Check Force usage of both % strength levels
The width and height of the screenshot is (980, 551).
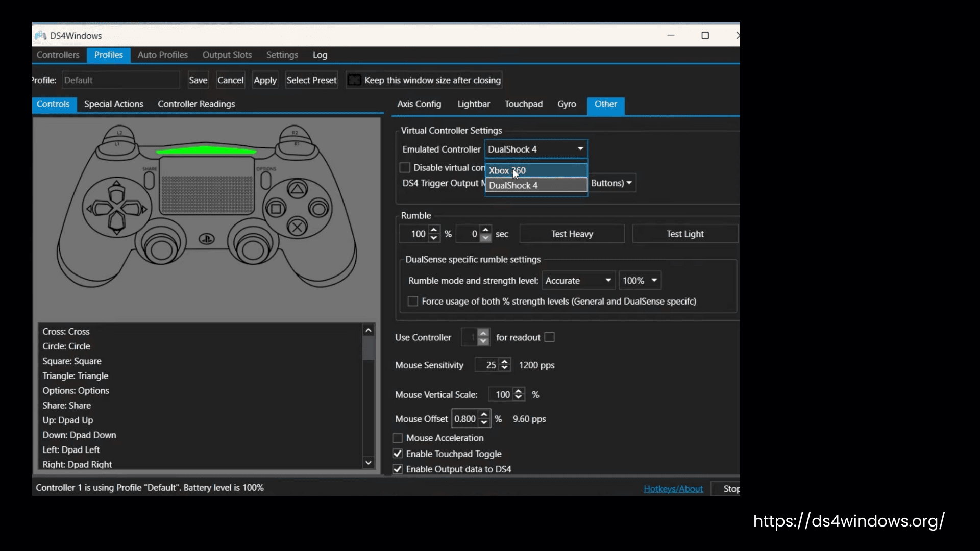click(x=413, y=301)
